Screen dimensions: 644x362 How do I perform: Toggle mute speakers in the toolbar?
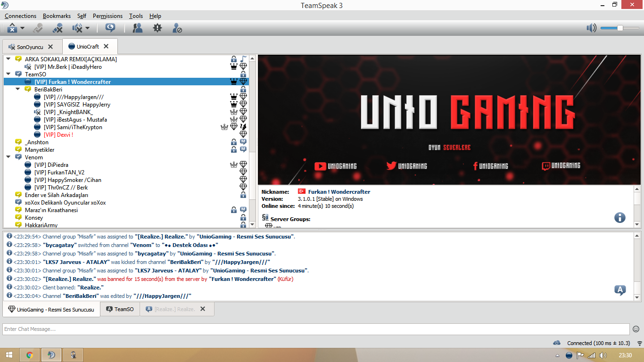click(77, 28)
